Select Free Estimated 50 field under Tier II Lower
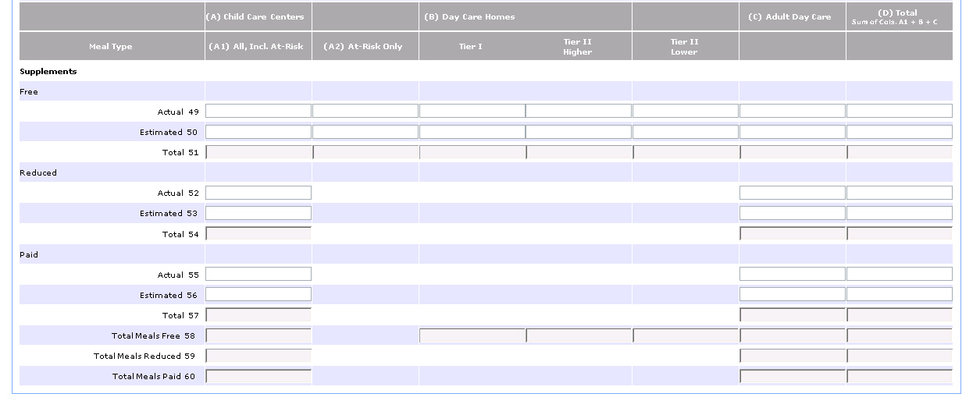Image resolution: width=980 pixels, height=408 pixels. pyautogui.click(x=686, y=132)
